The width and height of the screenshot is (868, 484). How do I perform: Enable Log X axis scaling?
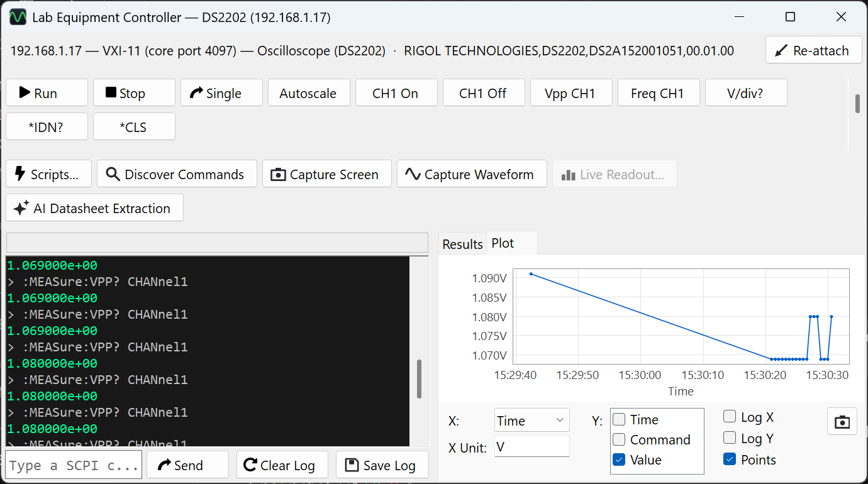pyautogui.click(x=730, y=416)
